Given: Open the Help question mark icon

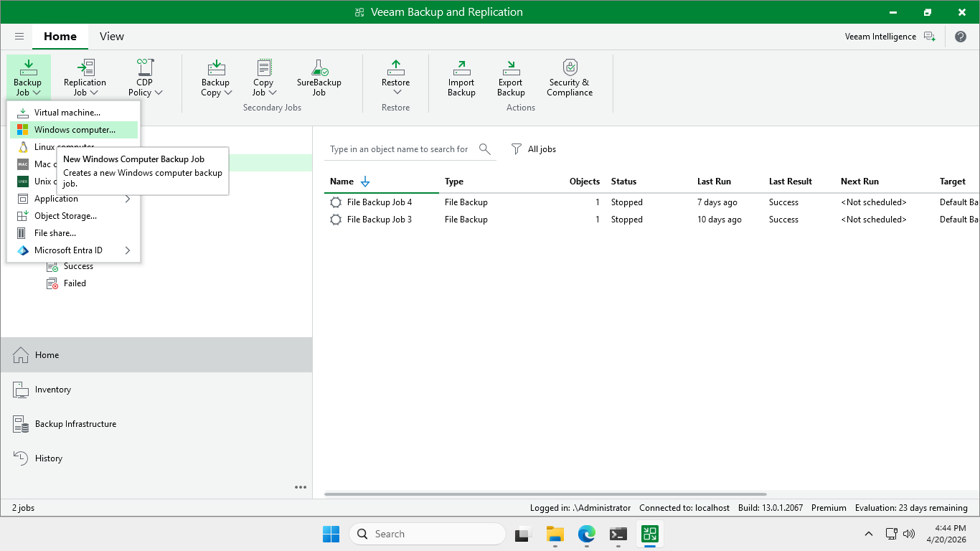Looking at the screenshot, I should (961, 37).
